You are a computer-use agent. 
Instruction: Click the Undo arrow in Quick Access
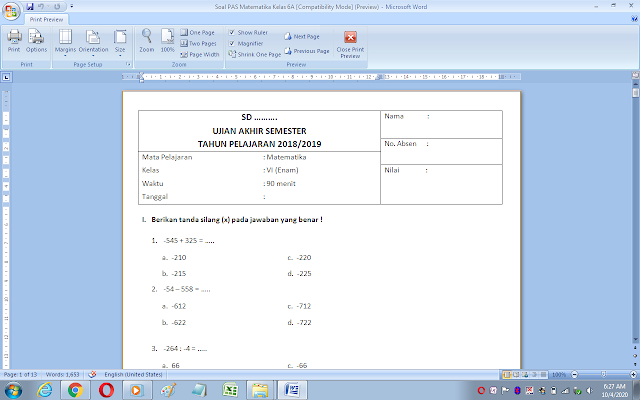[x=41, y=7]
